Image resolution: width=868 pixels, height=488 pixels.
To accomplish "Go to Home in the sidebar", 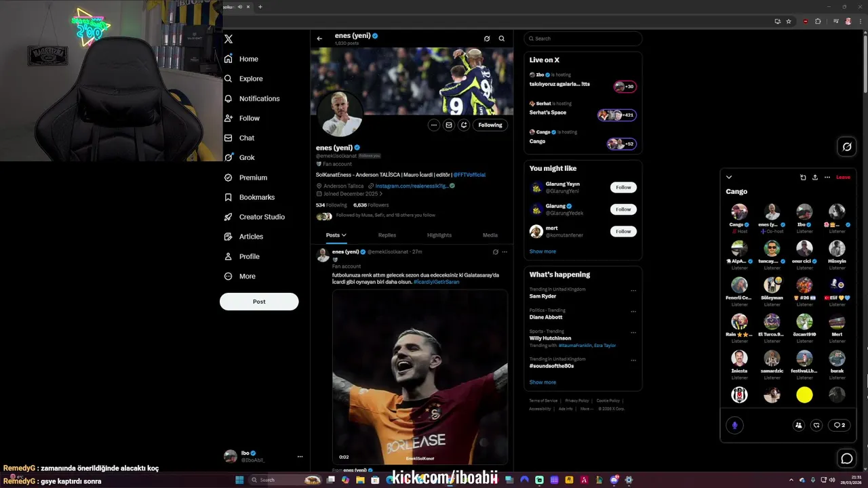I will (x=241, y=59).
